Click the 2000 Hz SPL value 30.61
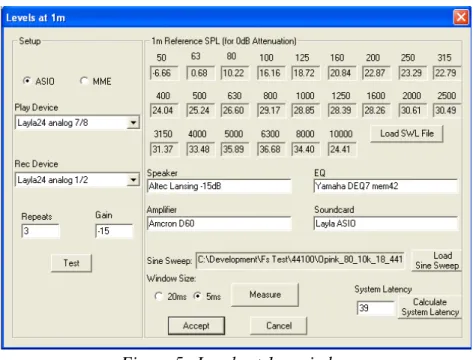The height and width of the screenshot is (360, 473). coord(412,111)
